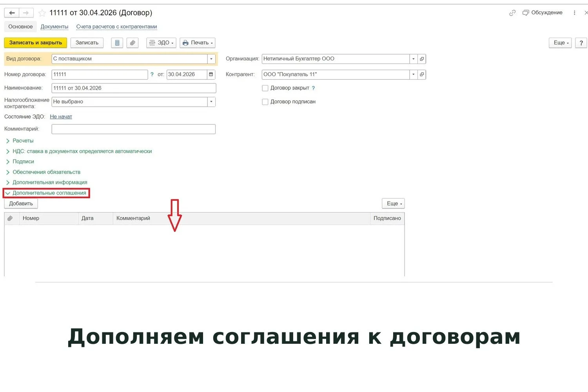Mark contract as favorite with star icon

(x=42, y=13)
